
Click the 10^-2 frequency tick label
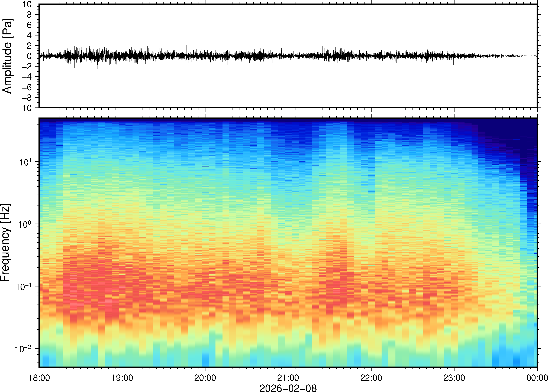[23, 348]
